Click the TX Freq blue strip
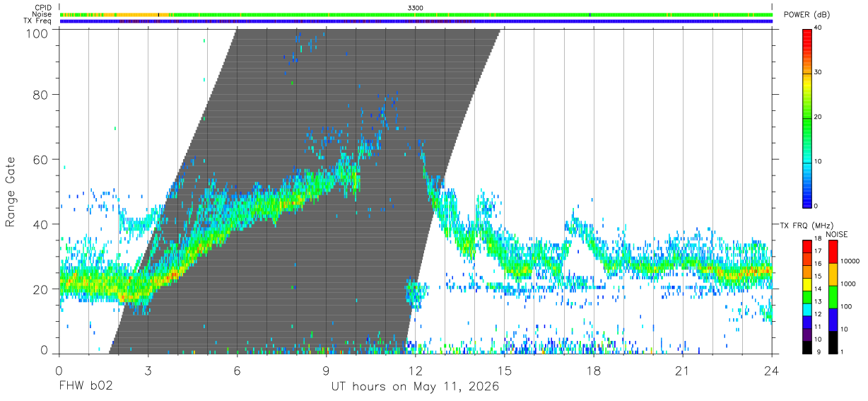The width and height of the screenshot is (868, 401). pos(416,21)
